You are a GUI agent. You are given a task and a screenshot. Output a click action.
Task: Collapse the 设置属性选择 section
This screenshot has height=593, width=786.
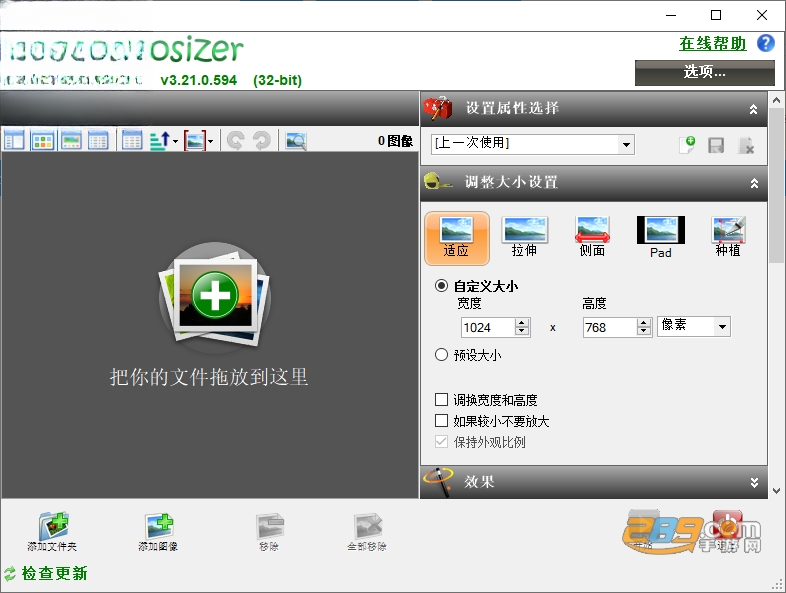tap(753, 109)
